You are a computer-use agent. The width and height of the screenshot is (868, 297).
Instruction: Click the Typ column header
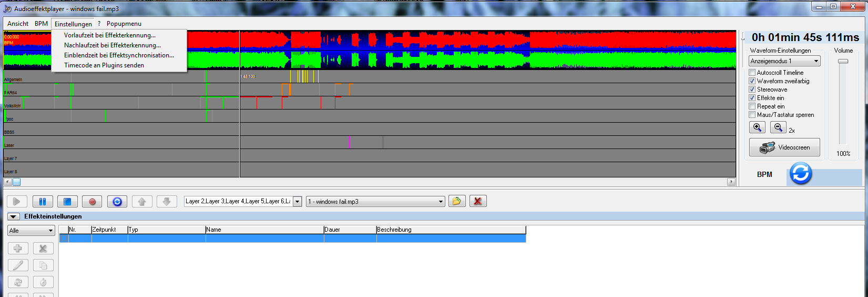tap(167, 230)
